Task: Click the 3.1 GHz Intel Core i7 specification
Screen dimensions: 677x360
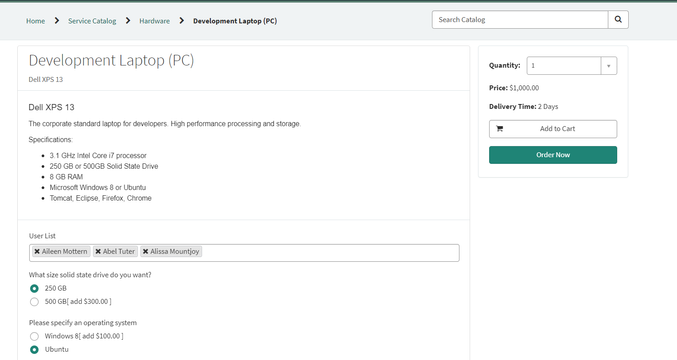Action: [x=98, y=155]
